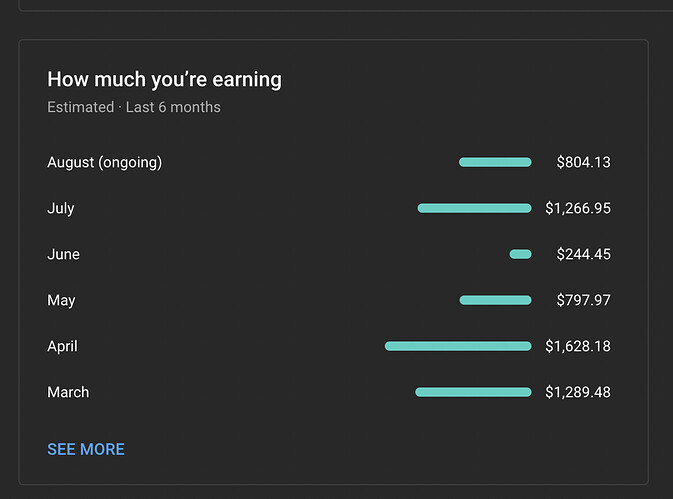Screen dimensions: 673x499
Task: Click the March earnings bar
Action: click(473, 392)
